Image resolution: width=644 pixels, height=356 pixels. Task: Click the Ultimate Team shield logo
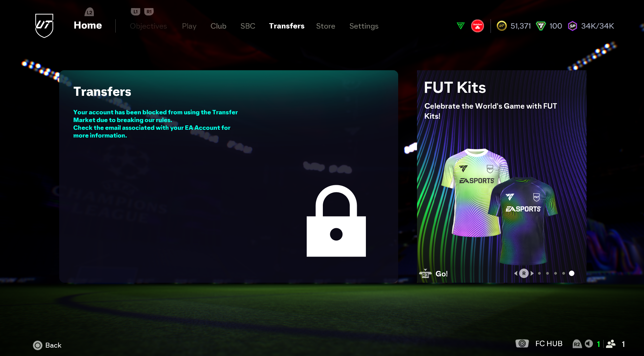click(44, 26)
